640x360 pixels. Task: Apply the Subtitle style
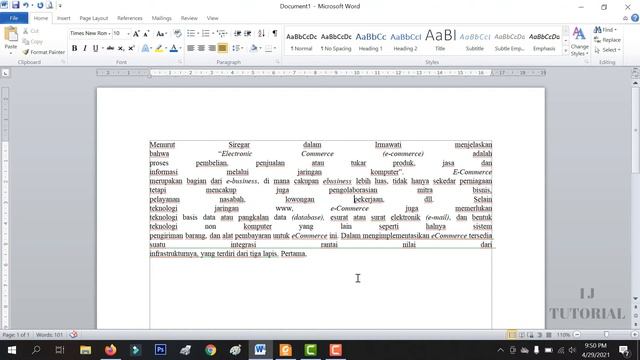(475, 42)
